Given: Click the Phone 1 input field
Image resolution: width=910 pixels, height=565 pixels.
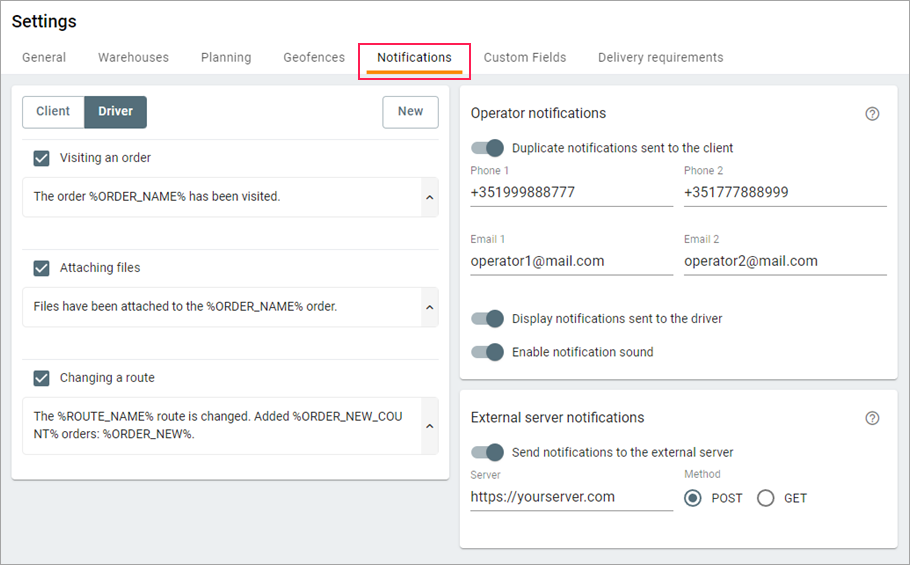Looking at the screenshot, I should (571, 193).
